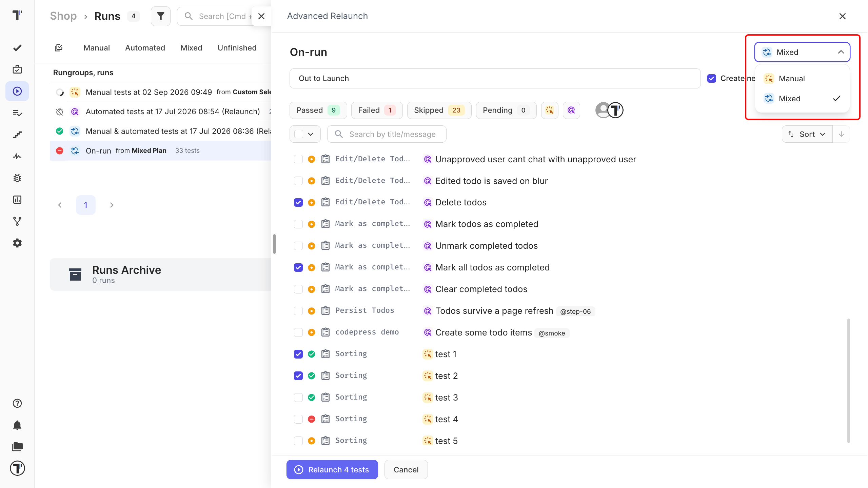Check the 'Mark todos as completed' checkbox

[x=298, y=224]
